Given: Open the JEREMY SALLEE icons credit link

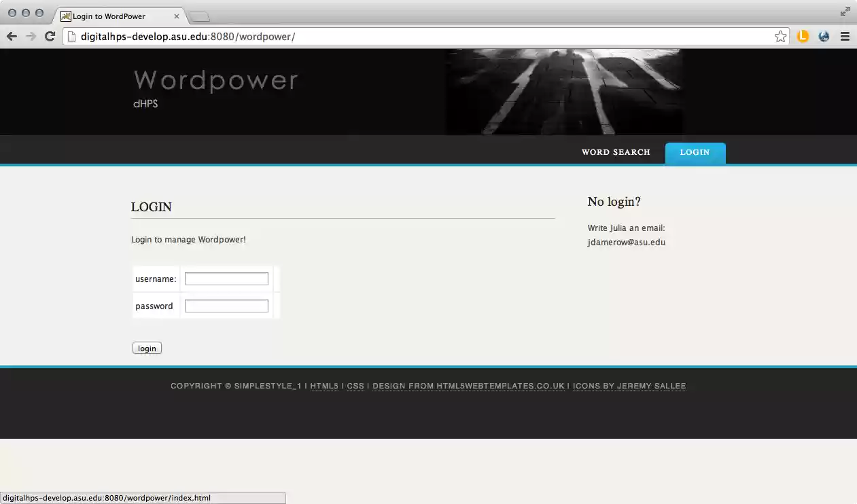Looking at the screenshot, I should point(651,386).
